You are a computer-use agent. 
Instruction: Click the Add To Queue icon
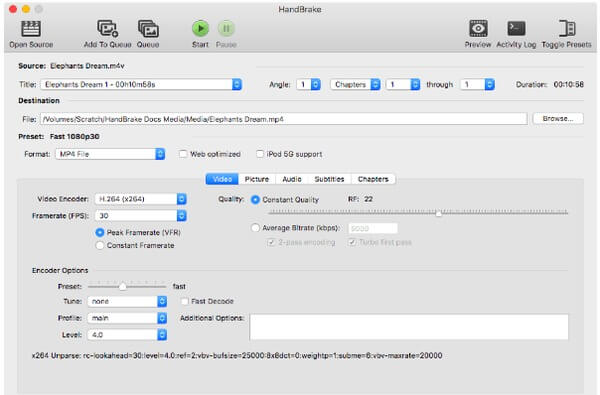click(108, 29)
